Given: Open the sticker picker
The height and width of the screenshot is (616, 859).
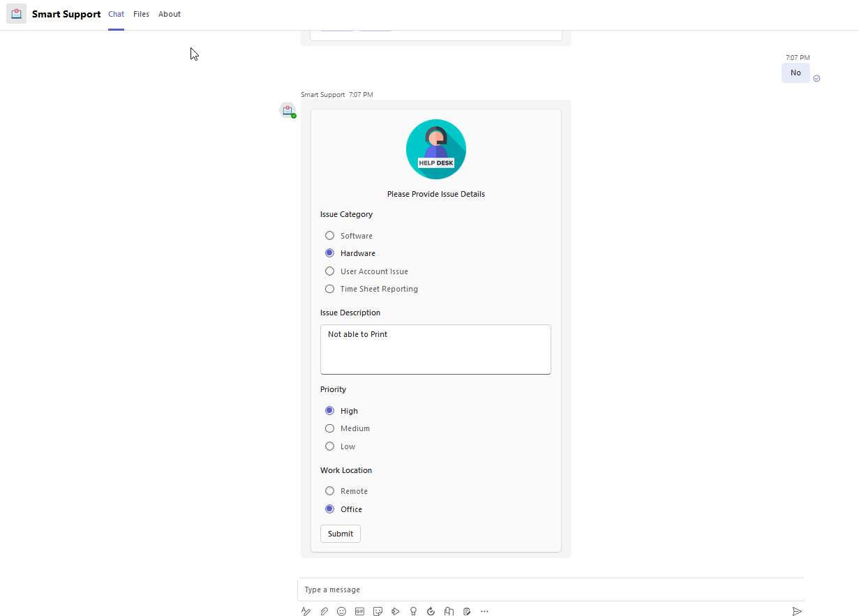Looking at the screenshot, I should pyautogui.click(x=378, y=611).
